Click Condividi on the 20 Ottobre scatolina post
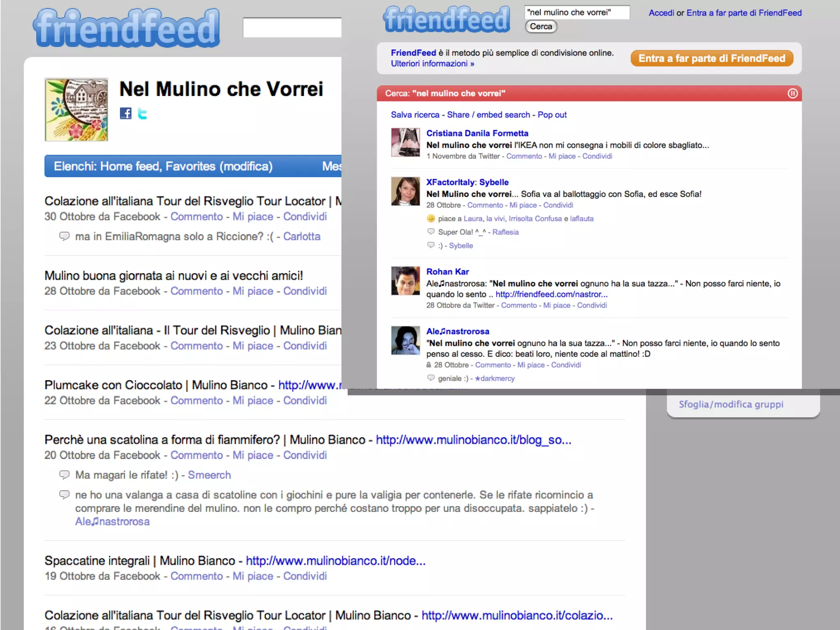840x630 pixels. point(305,455)
